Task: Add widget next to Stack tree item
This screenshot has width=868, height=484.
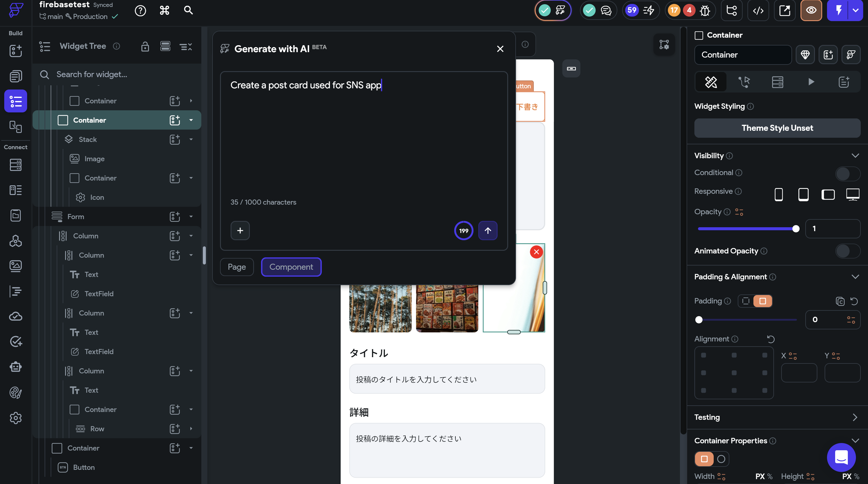Action: (x=175, y=139)
